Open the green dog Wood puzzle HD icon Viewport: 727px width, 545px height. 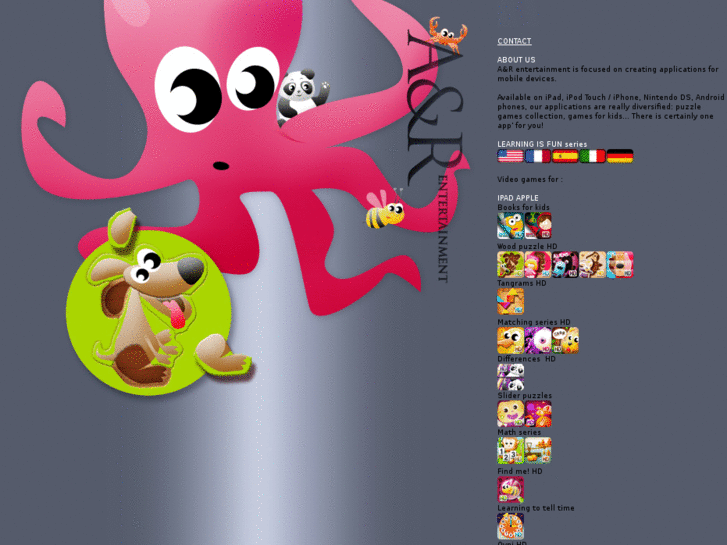(x=510, y=264)
